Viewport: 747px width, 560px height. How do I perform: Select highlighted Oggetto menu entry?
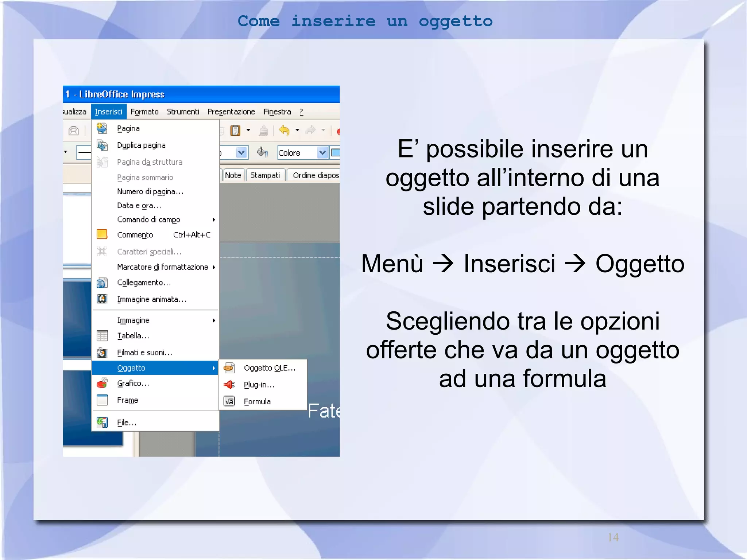pos(156,368)
